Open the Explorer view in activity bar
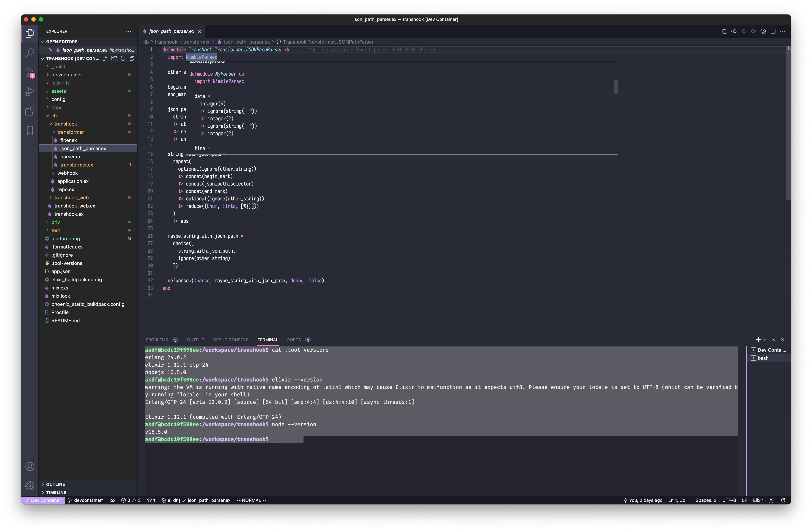 30,33
